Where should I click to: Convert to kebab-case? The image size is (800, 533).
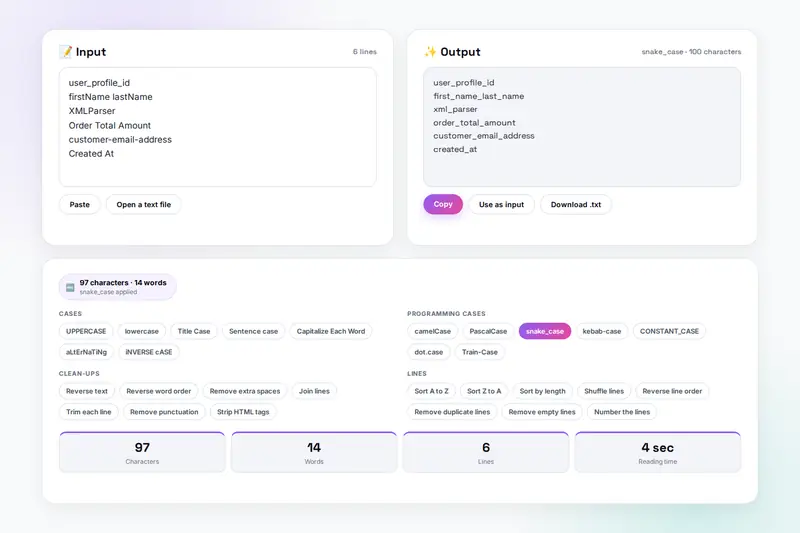coord(602,331)
